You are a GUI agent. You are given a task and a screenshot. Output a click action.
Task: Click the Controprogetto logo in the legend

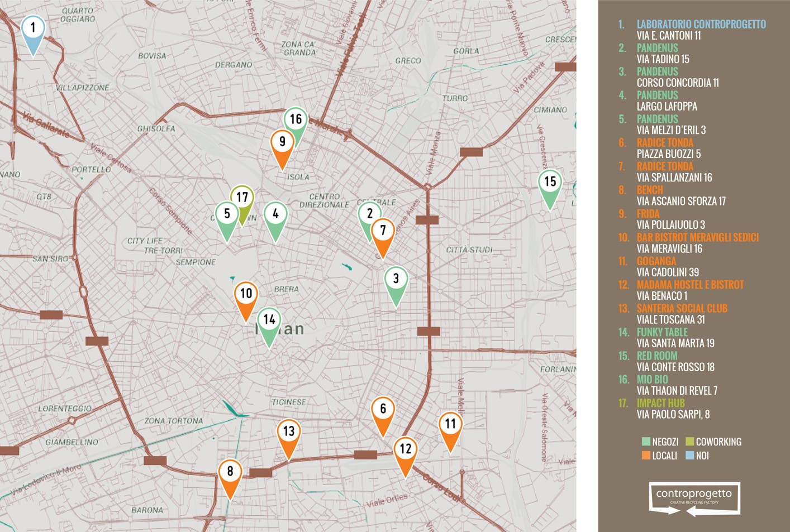694,499
